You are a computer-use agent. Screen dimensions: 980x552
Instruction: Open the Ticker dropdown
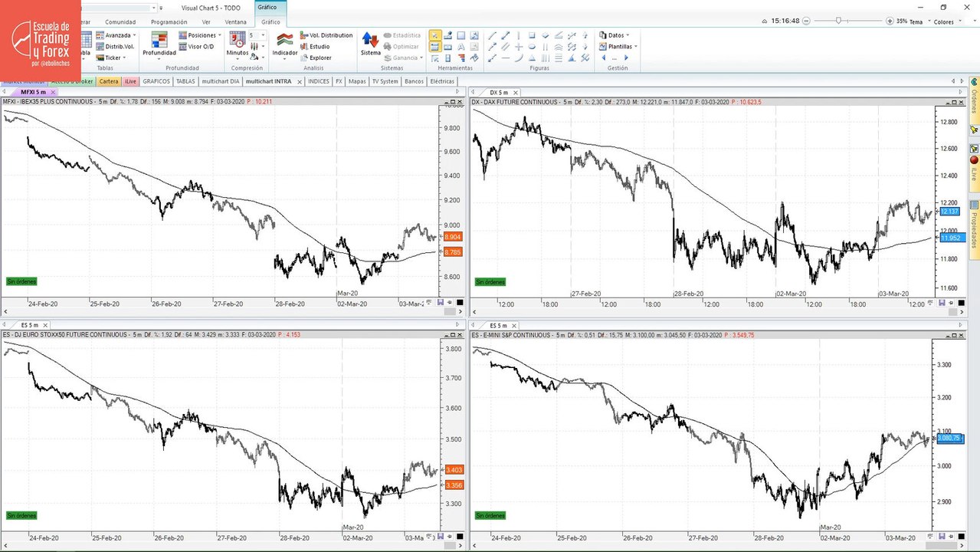(111, 58)
